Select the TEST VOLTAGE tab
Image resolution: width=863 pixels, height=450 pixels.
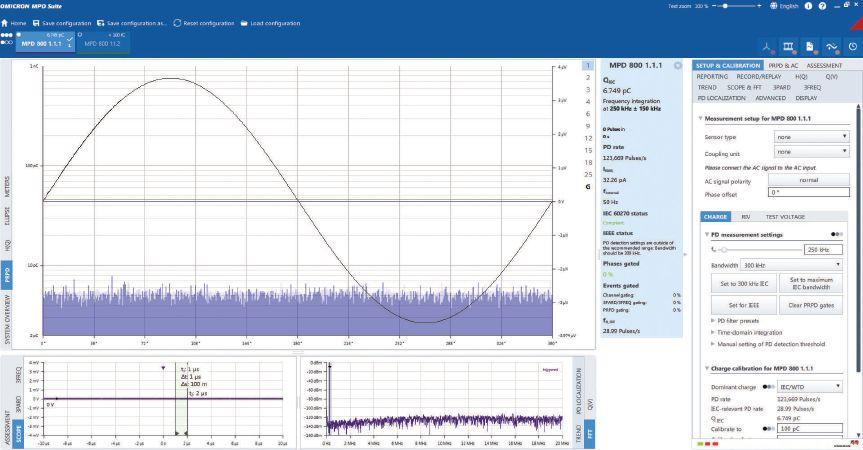click(x=785, y=217)
